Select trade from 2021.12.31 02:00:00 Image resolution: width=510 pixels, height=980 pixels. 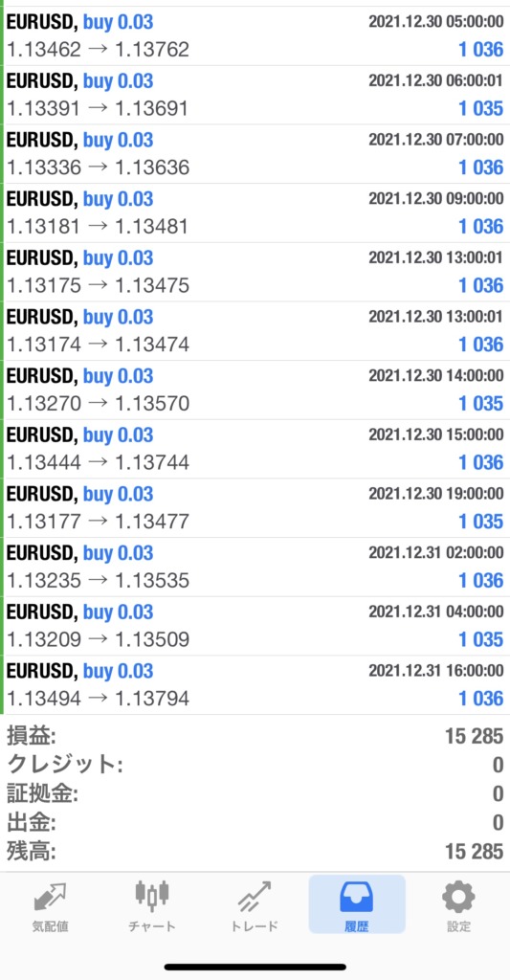(x=255, y=567)
